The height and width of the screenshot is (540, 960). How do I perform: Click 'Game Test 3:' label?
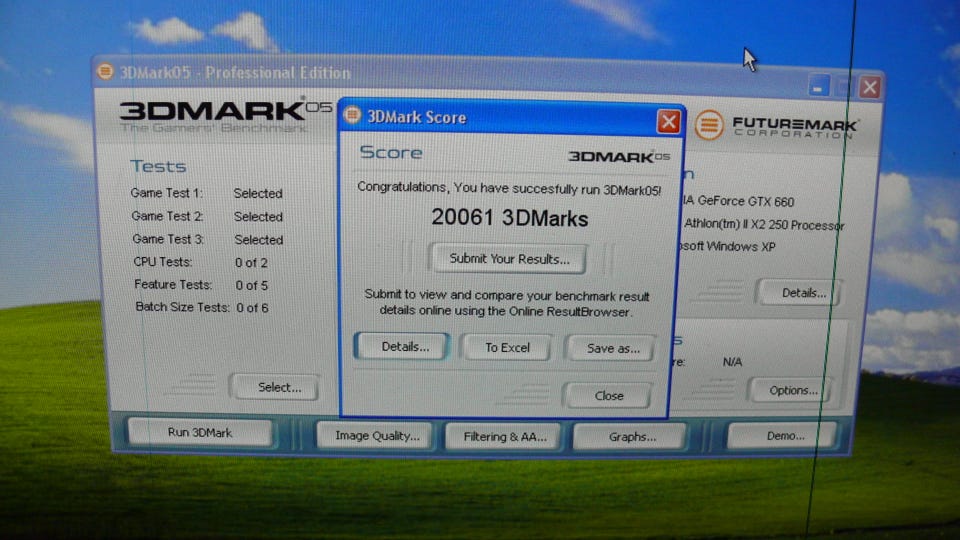(x=168, y=239)
